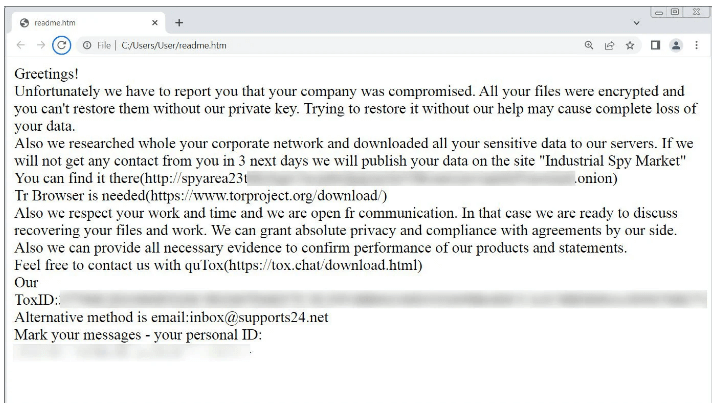
Task: Reload the page with the refresh icon
Action: point(61,45)
